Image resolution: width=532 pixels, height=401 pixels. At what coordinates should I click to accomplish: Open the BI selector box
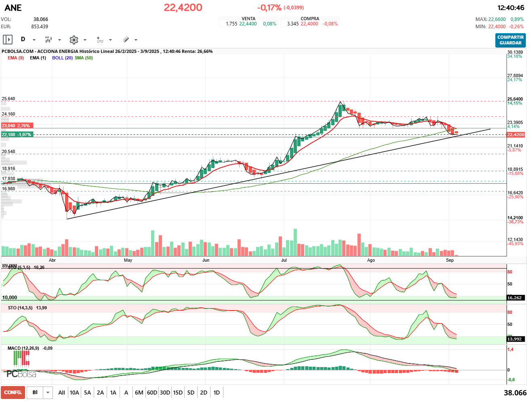point(35,393)
